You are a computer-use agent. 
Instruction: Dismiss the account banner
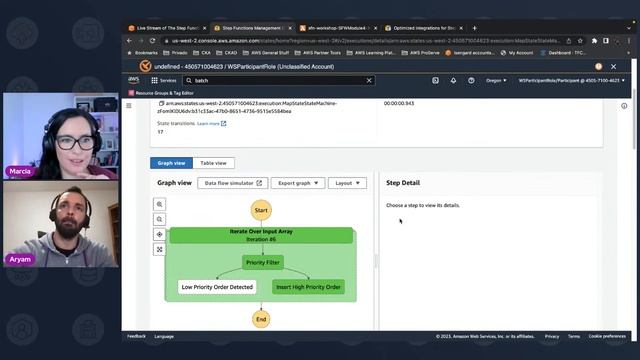coord(613,66)
